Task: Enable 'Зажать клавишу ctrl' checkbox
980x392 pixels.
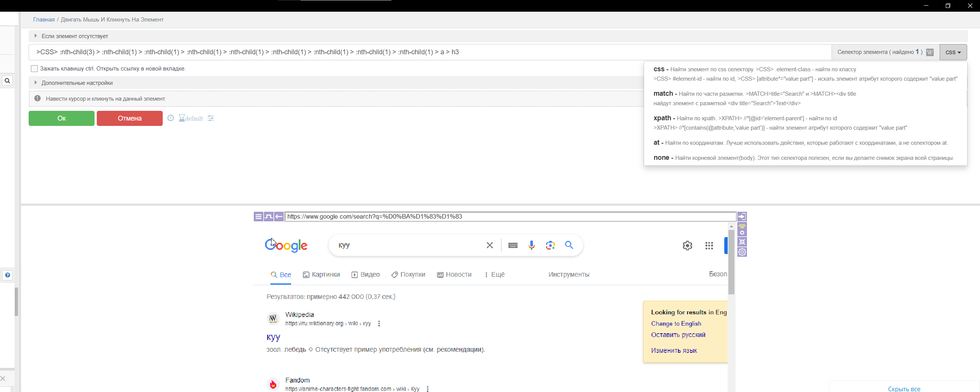Action: [x=34, y=69]
